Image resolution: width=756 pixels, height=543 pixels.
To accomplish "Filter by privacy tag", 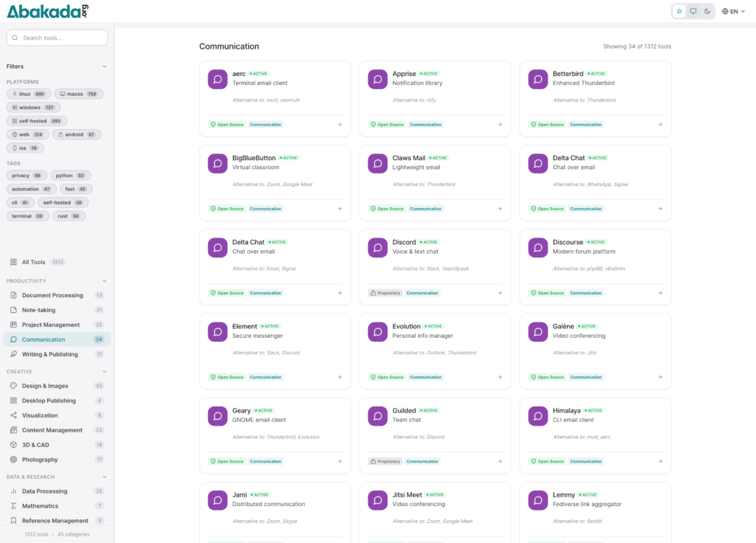I will point(27,176).
